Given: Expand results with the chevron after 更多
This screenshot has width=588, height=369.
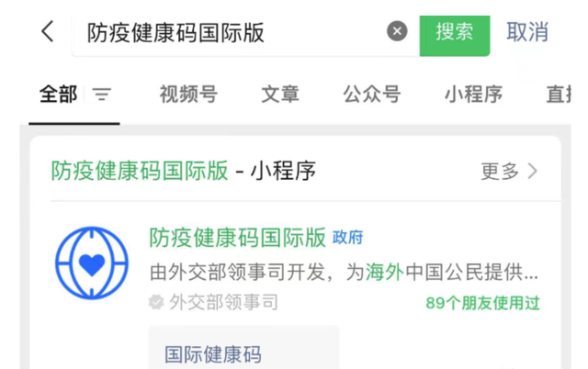Looking at the screenshot, I should point(533,172).
